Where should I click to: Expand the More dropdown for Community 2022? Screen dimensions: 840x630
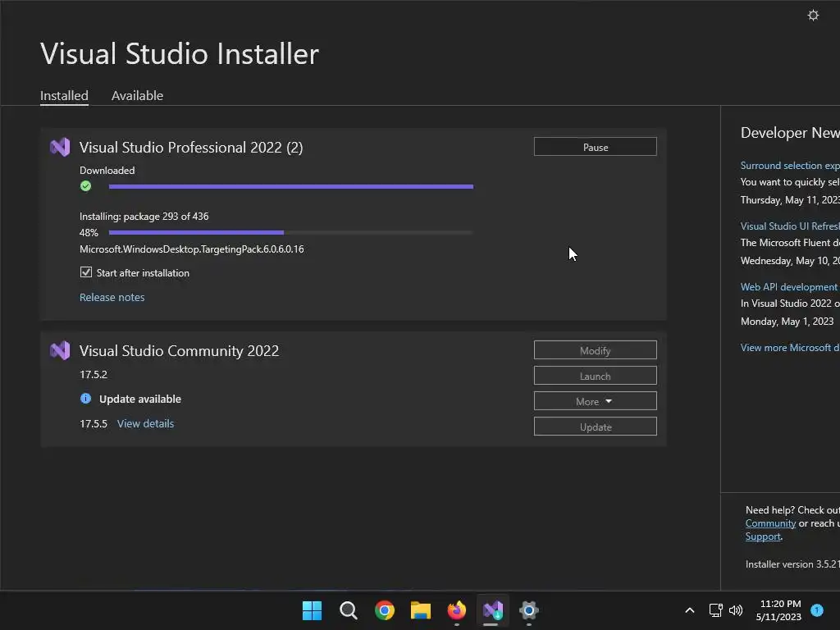click(x=596, y=401)
